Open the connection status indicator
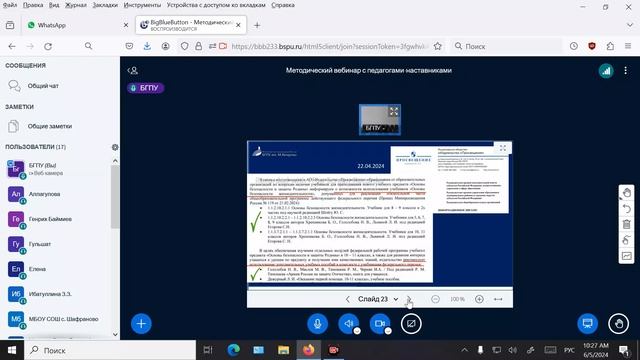The width and height of the screenshot is (640, 360). (x=606, y=71)
